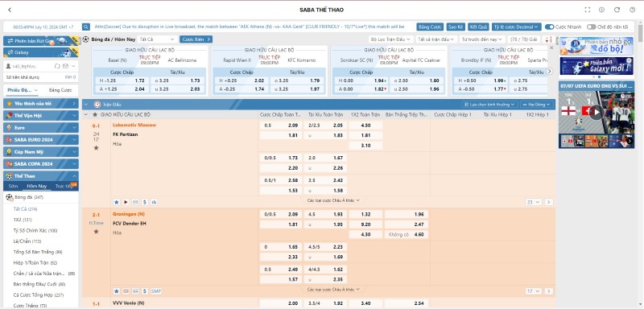
Task: Collapse the Thể Thao sidebar section
Action: tap(41, 175)
